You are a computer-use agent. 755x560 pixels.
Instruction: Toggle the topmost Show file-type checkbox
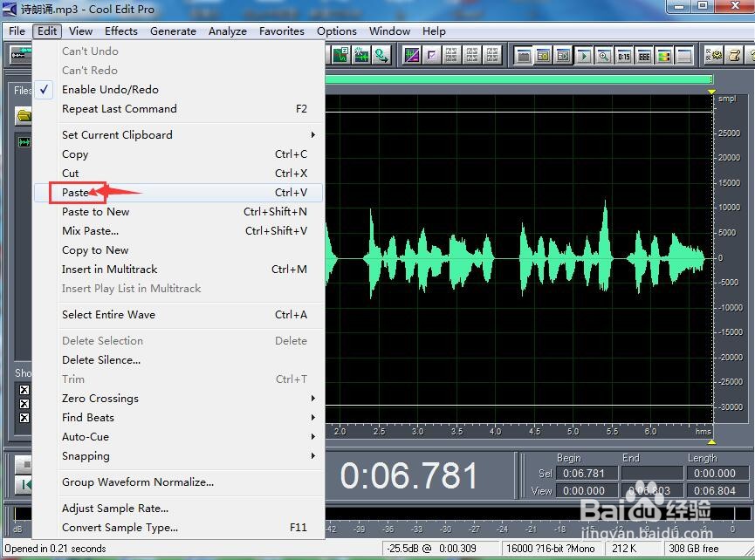pyautogui.click(x=24, y=390)
